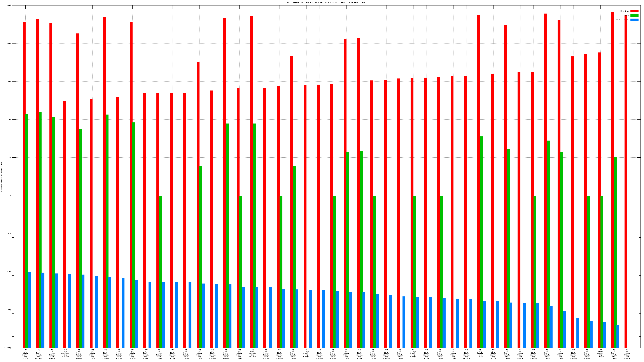Click the 14@ 3.list.dnswl.org 1 hop label
Viewport: 644px width, 362px height.
pyautogui.click(x=92, y=354)
